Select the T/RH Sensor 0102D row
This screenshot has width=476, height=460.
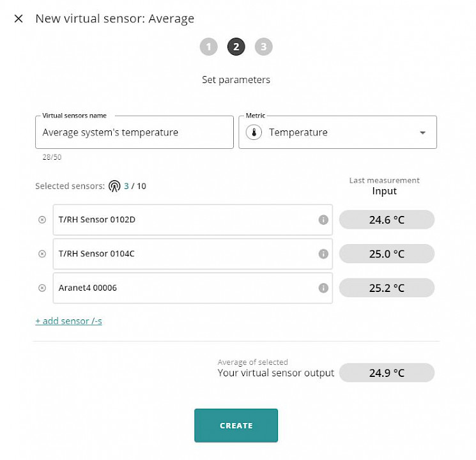tap(193, 220)
